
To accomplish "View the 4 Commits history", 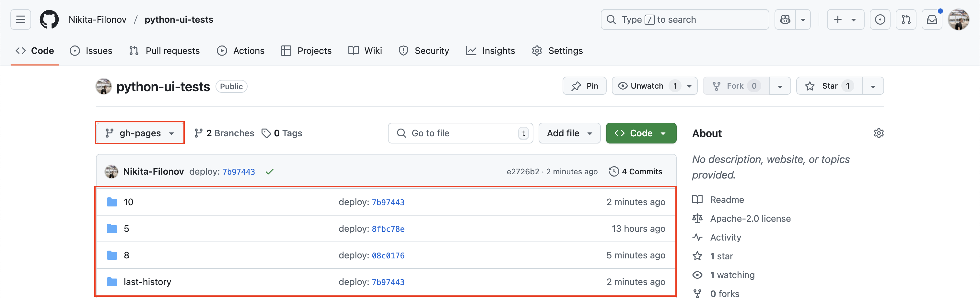I will [x=636, y=171].
